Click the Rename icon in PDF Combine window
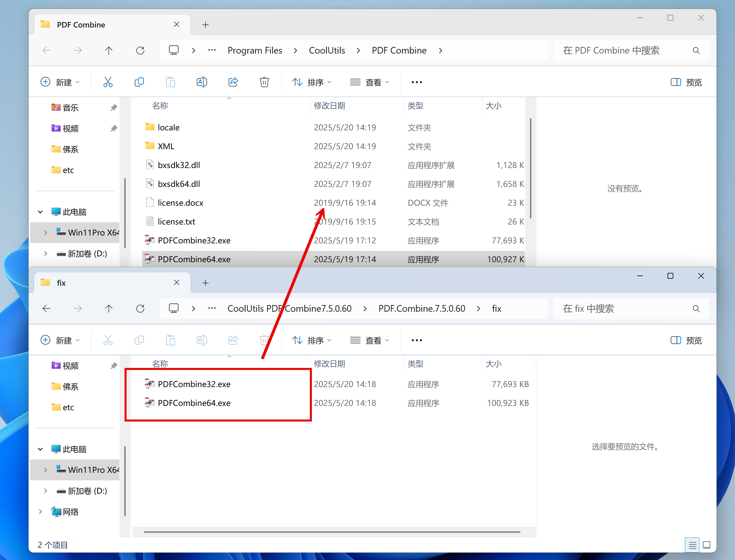 [202, 82]
